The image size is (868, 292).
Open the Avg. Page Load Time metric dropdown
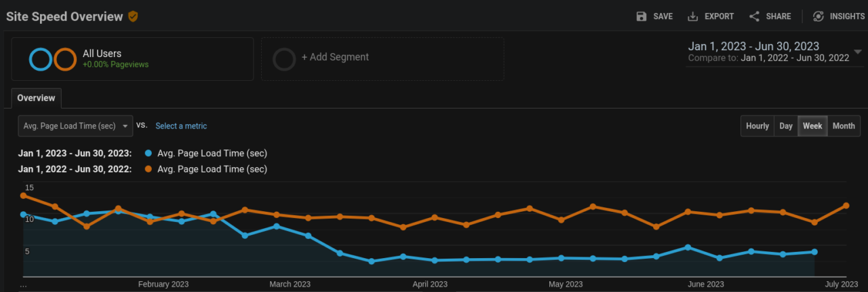pyautogui.click(x=75, y=126)
